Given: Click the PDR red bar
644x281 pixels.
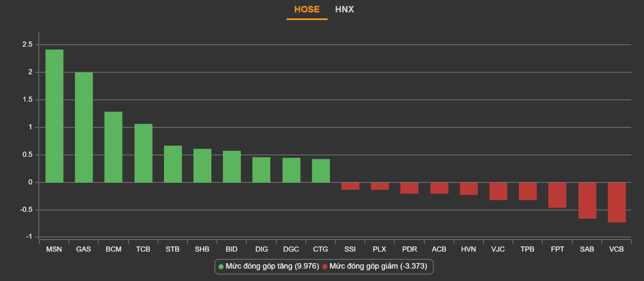Looking at the screenshot, I should (x=409, y=188).
